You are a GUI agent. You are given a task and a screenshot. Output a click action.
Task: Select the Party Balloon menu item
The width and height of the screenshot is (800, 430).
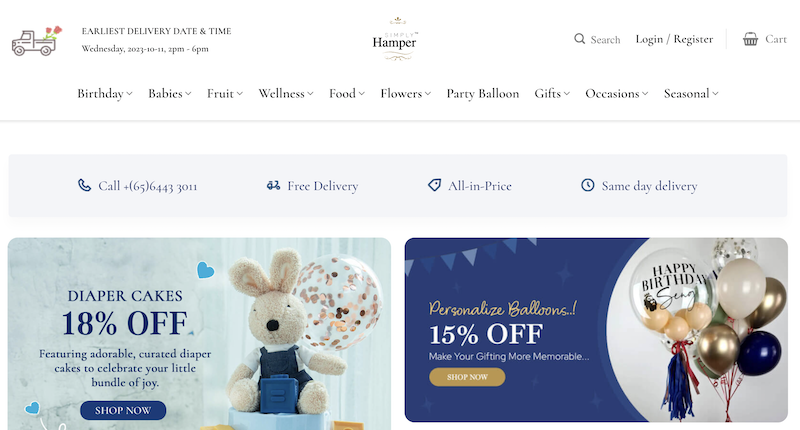[483, 94]
